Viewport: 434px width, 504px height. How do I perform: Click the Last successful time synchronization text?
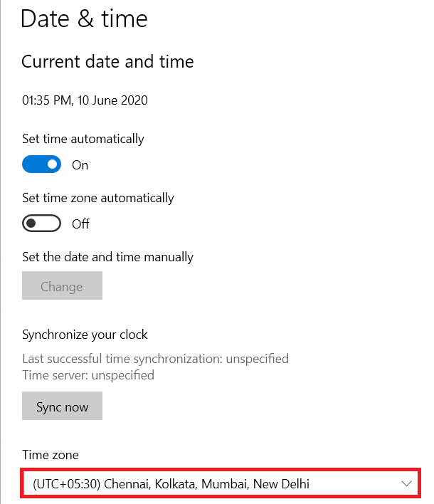pos(122,359)
